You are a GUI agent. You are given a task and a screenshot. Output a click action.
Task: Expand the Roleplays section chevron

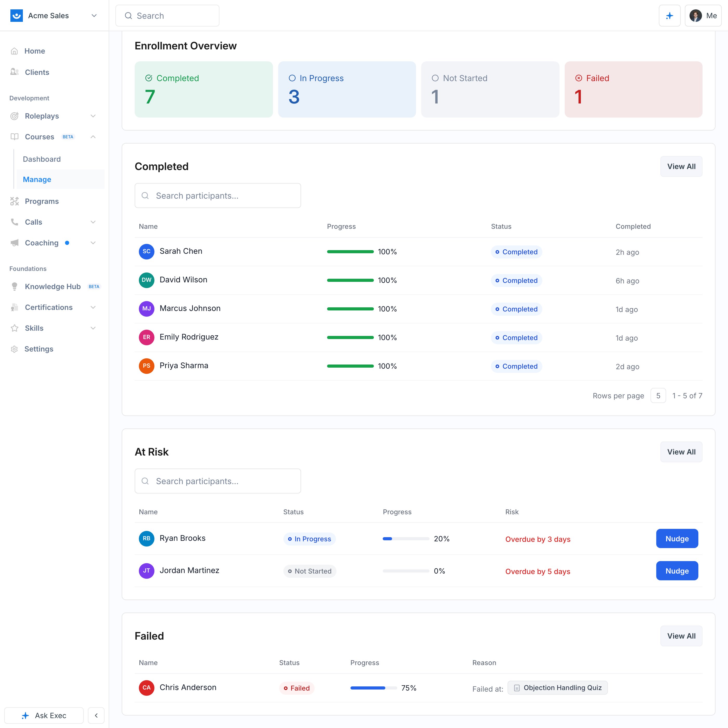coord(93,116)
